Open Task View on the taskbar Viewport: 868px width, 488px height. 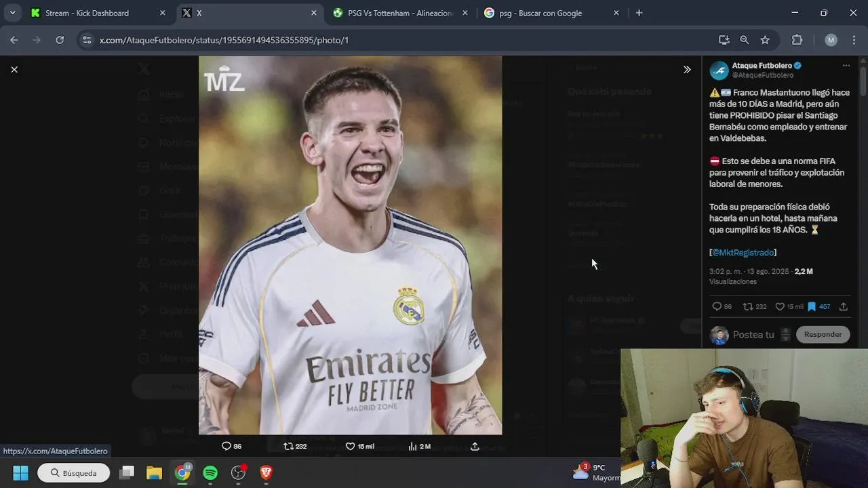pyautogui.click(x=126, y=472)
